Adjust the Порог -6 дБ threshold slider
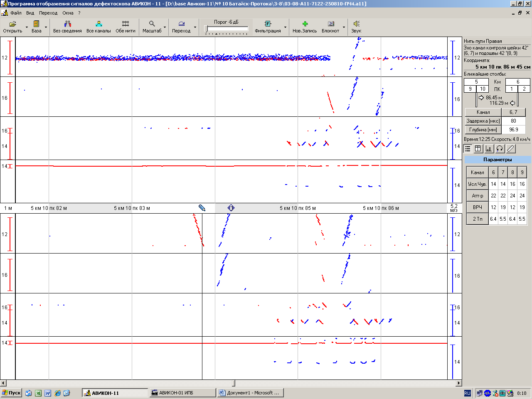The height and width of the screenshot is (399, 532). click(x=207, y=29)
